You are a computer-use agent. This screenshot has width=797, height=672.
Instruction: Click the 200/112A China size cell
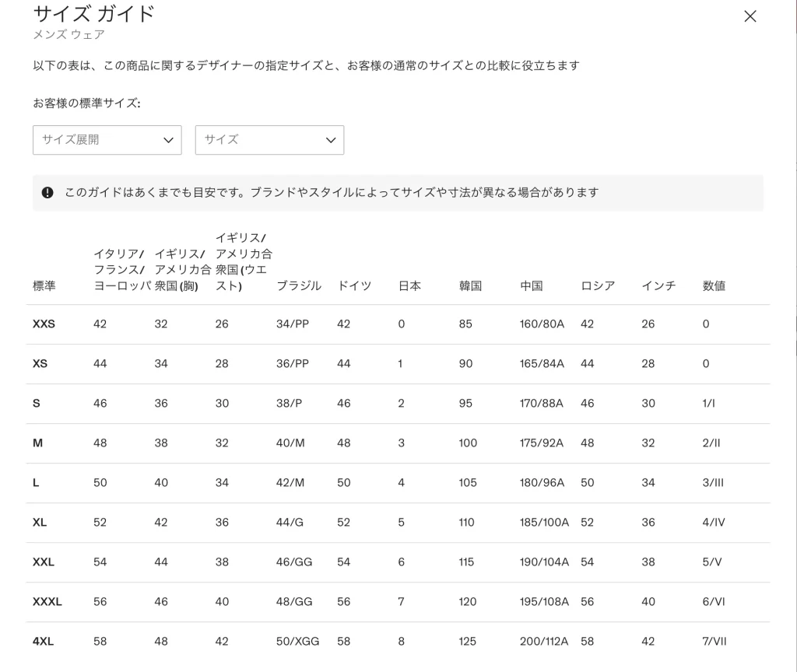[x=544, y=641]
